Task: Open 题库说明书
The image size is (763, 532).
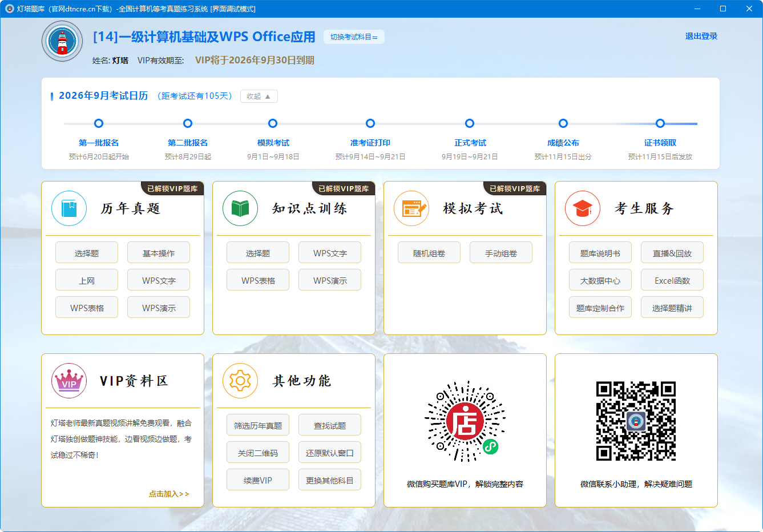Action: pyautogui.click(x=600, y=253)
